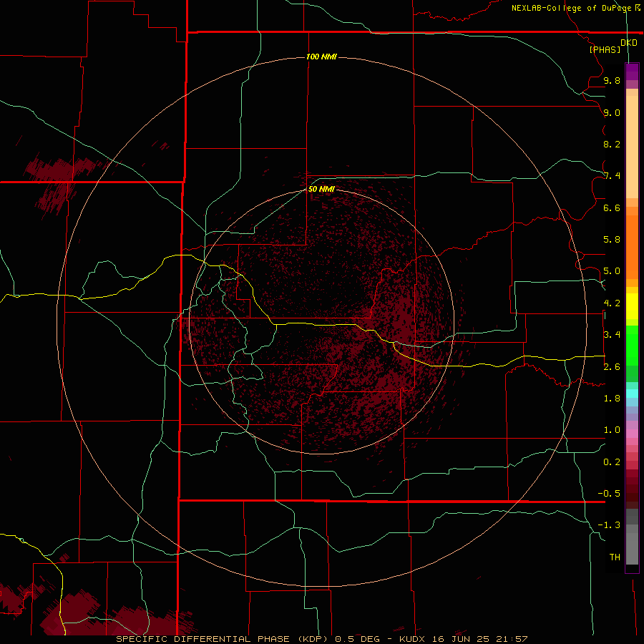Pick the 3.4 scale label
Viewport: 644px width, 644px height.
612,335
